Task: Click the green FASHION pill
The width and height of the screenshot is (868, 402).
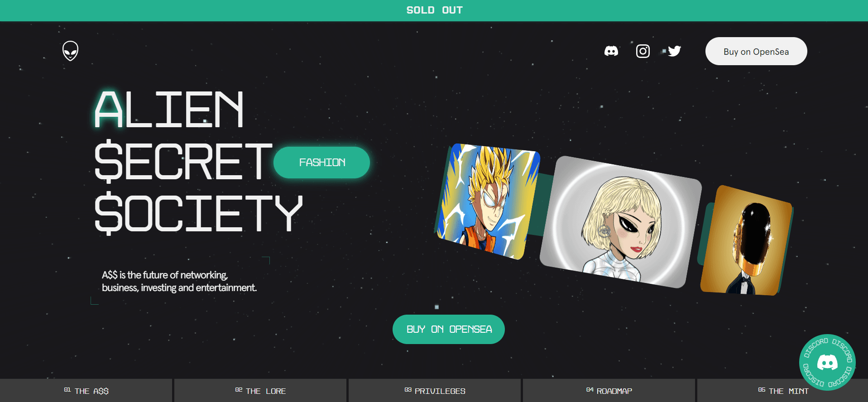Action: click(x=322, y=163)
